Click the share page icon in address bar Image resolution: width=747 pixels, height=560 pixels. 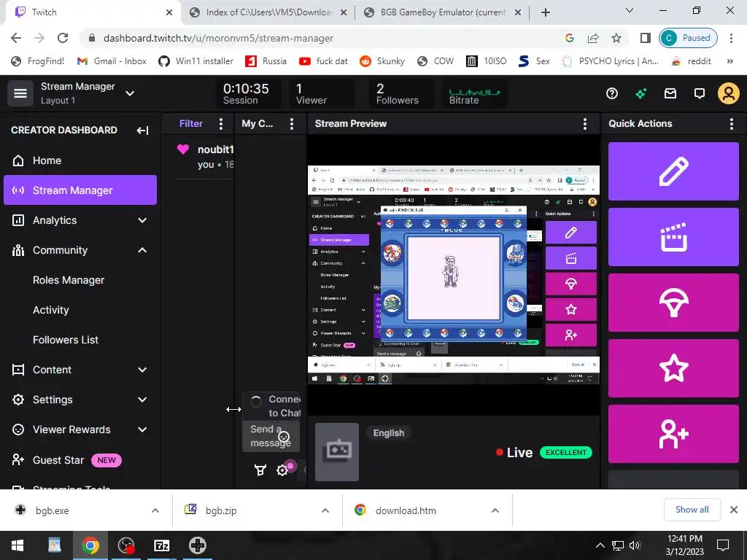(x=593, y=38)
